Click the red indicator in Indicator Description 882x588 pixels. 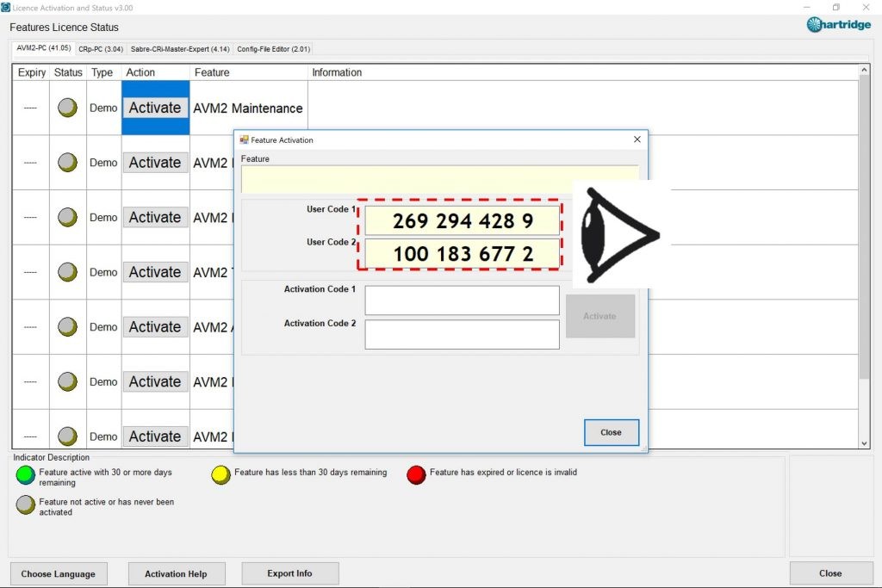click(x=416, y=475)
